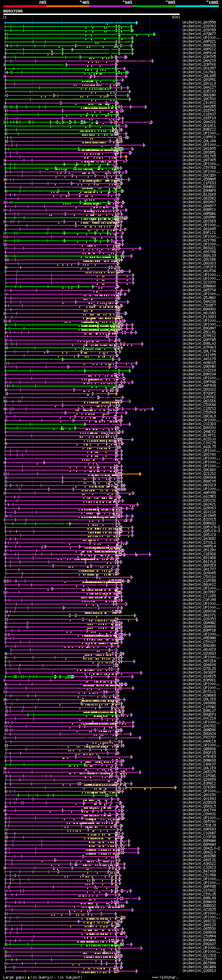Select UniRef100_Q9S740 label
Screen dimensions: 222x980
tap(199, 454)
